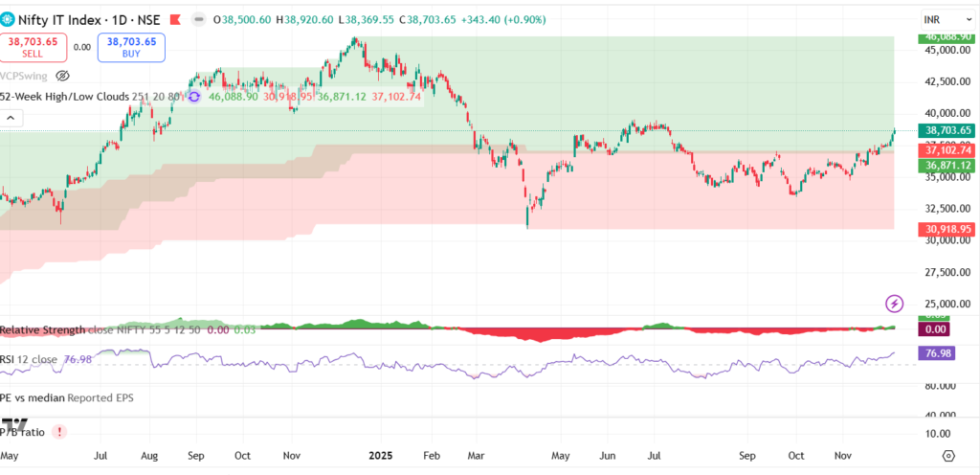Click the Mar label on time axis
The image size is (980, 475).
pyautogui.click(x=477, y=456)
